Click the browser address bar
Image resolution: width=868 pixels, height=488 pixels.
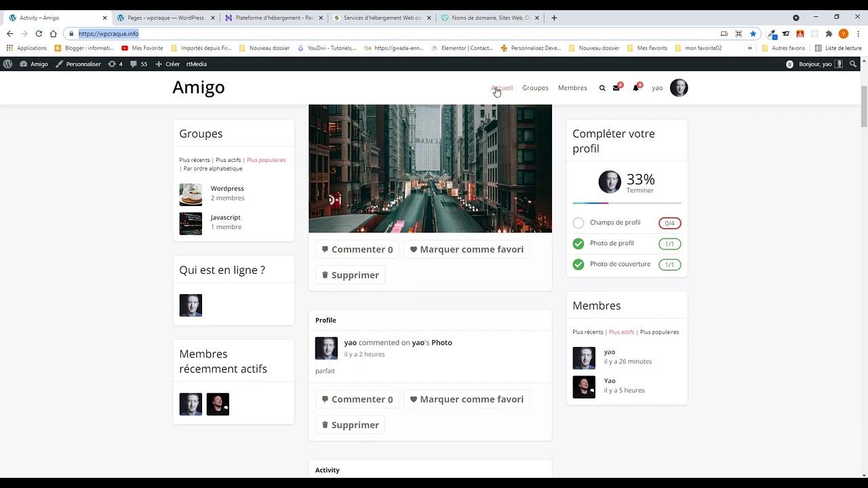click(x=393, y=34)
